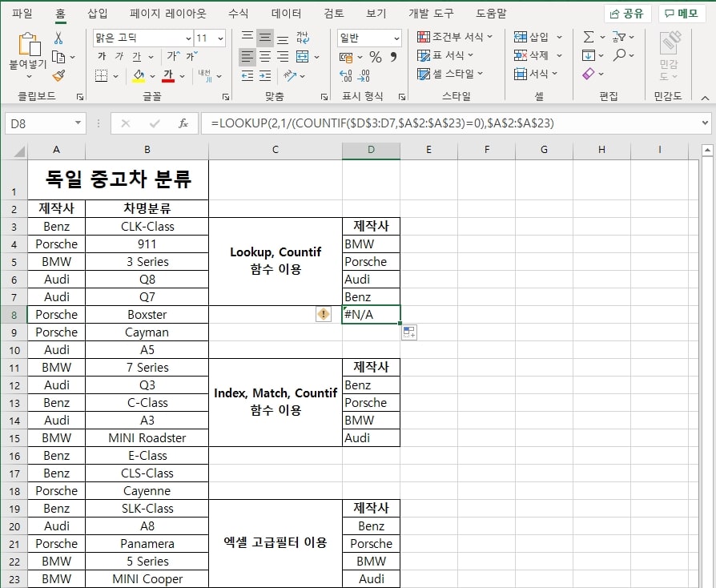Open Conditional Formatting (조건부 서식) menu
Viewport: 716px width, 588px height.
pos(455,37)
